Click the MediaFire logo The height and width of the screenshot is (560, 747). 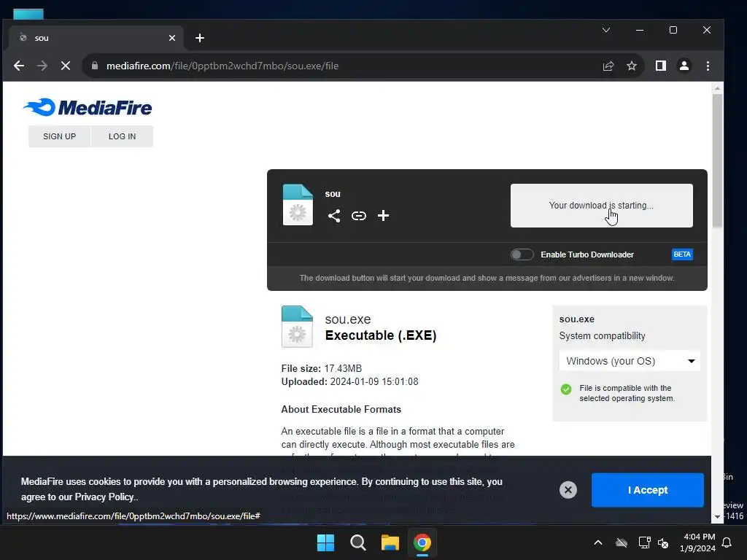coord(88,107)
